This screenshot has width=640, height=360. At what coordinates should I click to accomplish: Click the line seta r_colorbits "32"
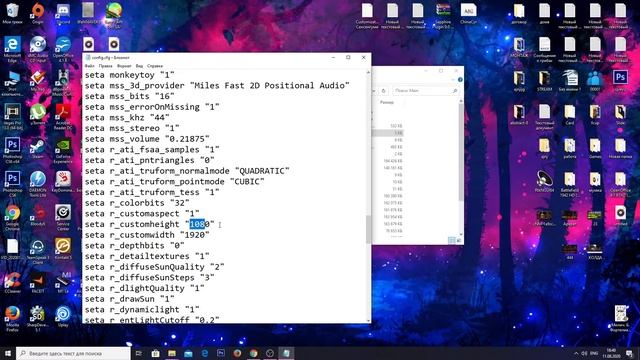tap(137, 203)
